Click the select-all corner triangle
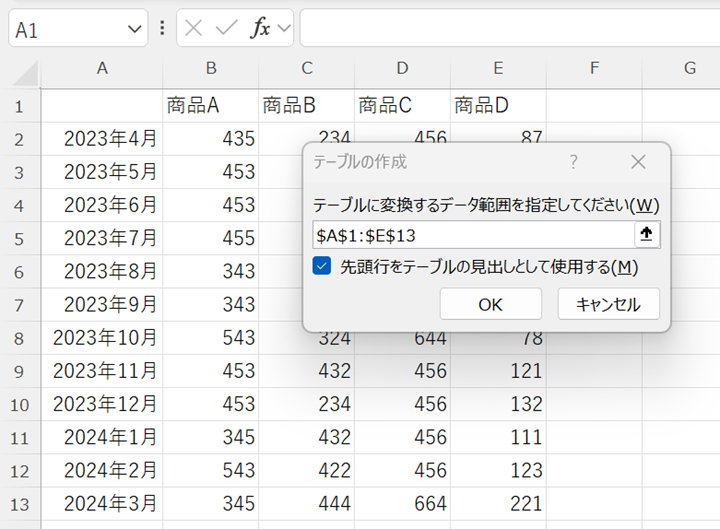The image size is (720, 529). 26,73
